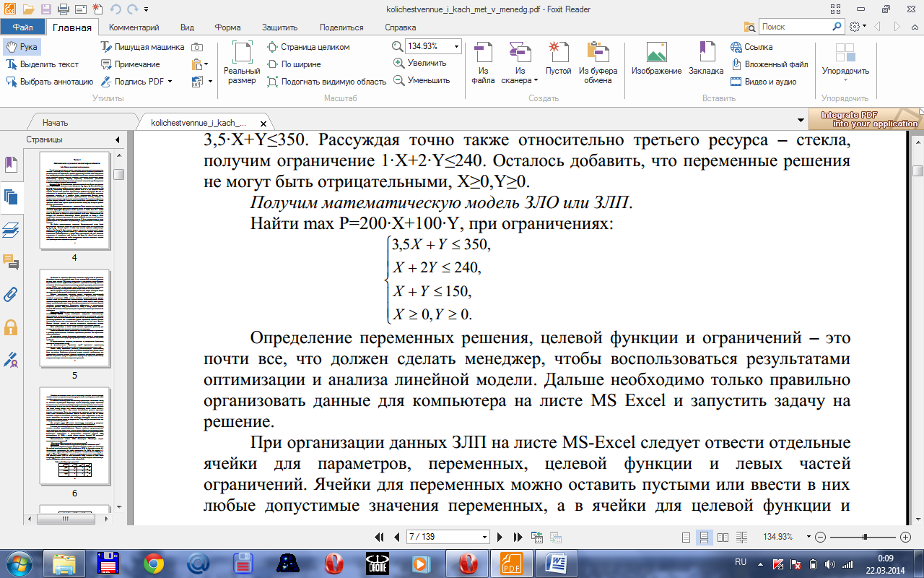The image size is (924, 578).
Task: Open the security lock panel
Action: click(11, 327)
